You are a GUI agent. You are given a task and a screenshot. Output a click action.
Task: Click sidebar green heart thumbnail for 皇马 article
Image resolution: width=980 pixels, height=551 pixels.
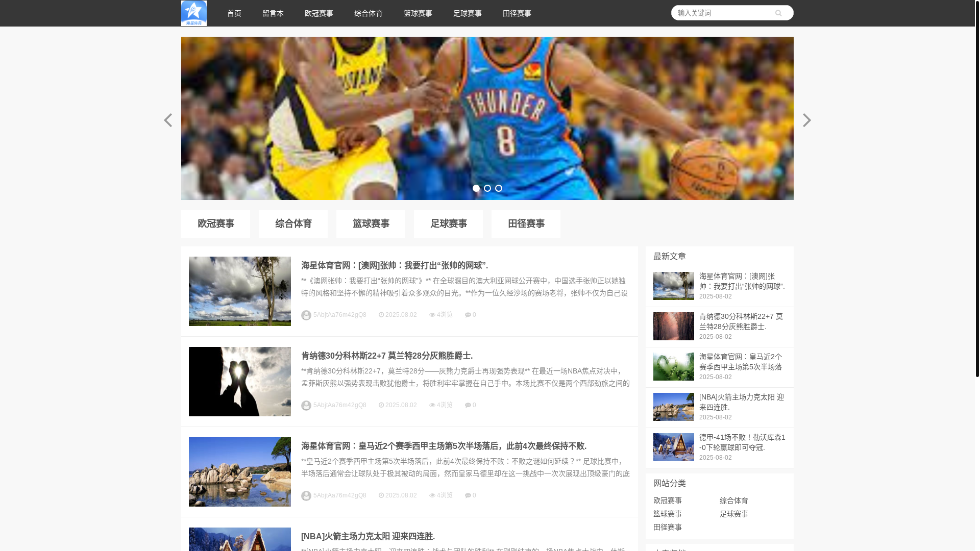click(x=674, y=367)
